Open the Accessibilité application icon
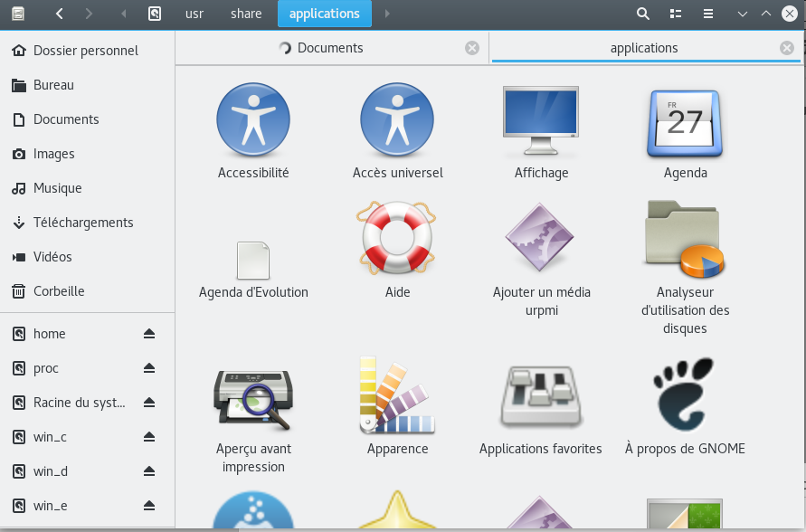Screen dimensions: 806x532 (253, 119)
